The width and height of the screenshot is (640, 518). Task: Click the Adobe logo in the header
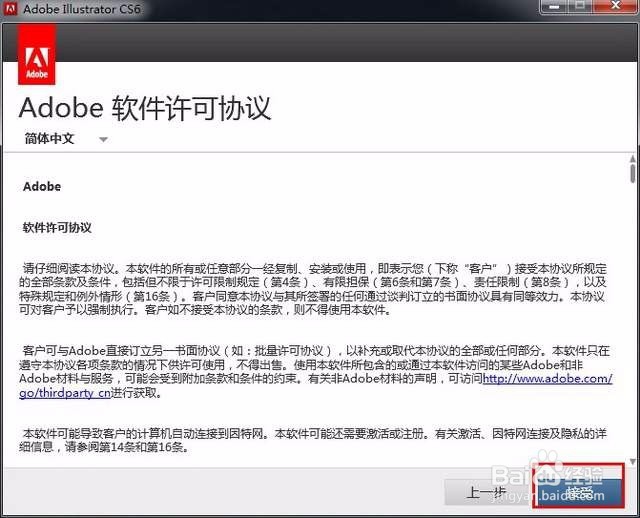coord(37,54)
